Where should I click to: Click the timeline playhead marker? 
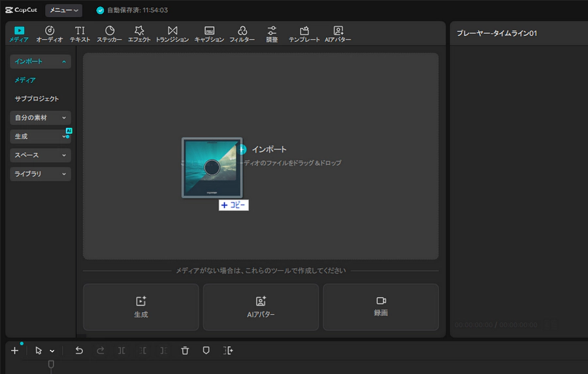pyautogui.click(x=51, y=365)
